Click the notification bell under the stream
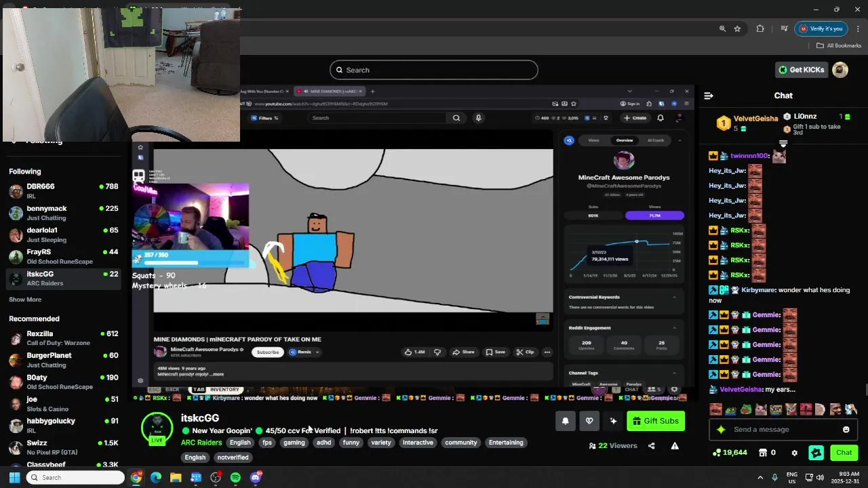The height and width of the screenshot is (488, 868). point(566,421)
